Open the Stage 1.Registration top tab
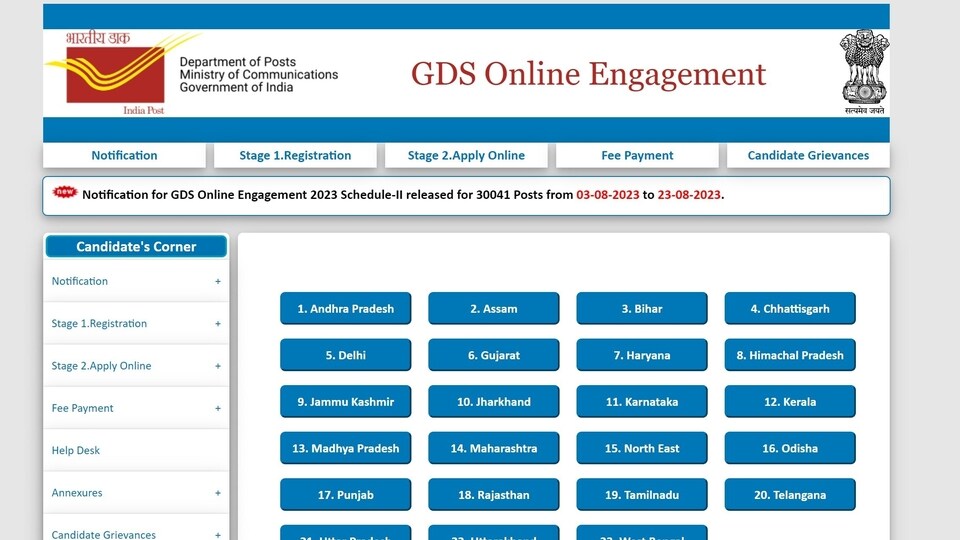This screenshot has height=540, width=960. click(x=295, y=156)
